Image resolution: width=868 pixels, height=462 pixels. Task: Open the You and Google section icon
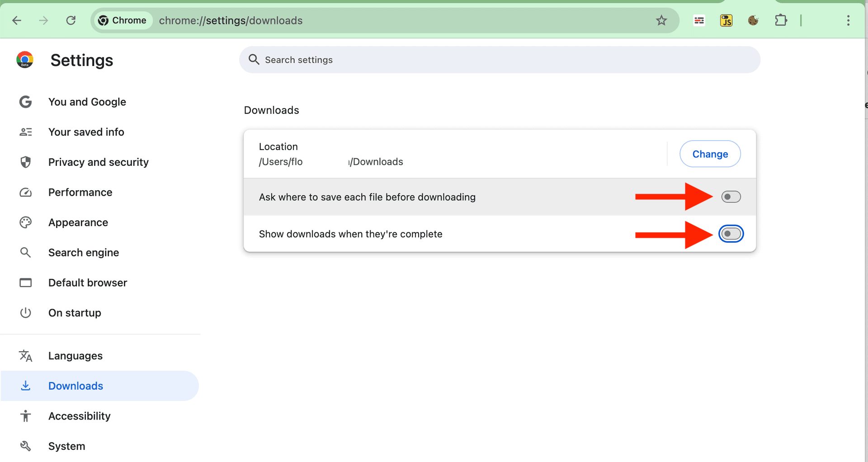click(25, 102)
